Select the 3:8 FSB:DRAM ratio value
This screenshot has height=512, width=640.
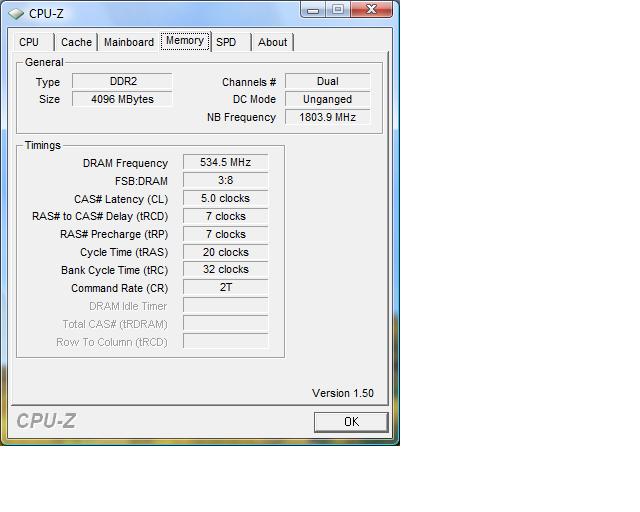click(x=226, y=180)
